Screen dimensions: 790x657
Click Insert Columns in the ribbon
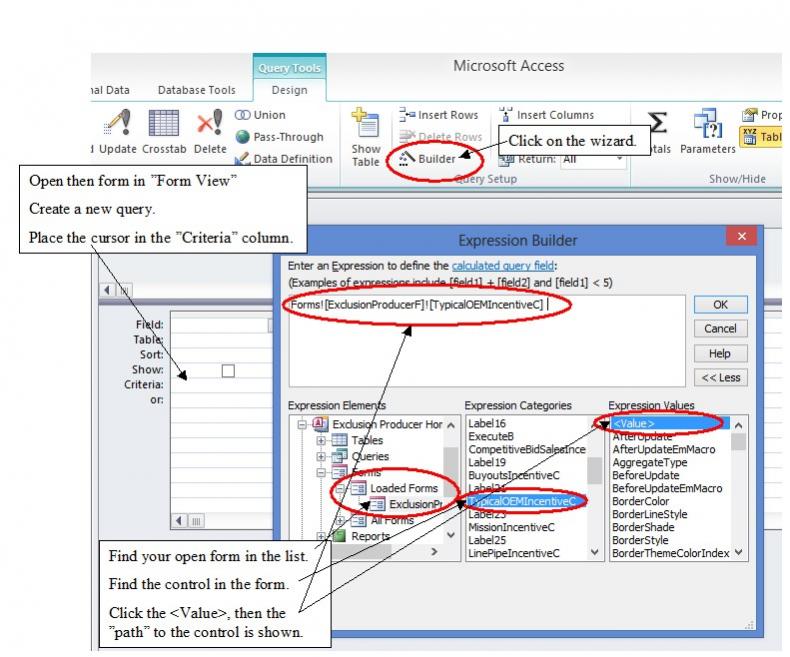(x=547, y=115)
